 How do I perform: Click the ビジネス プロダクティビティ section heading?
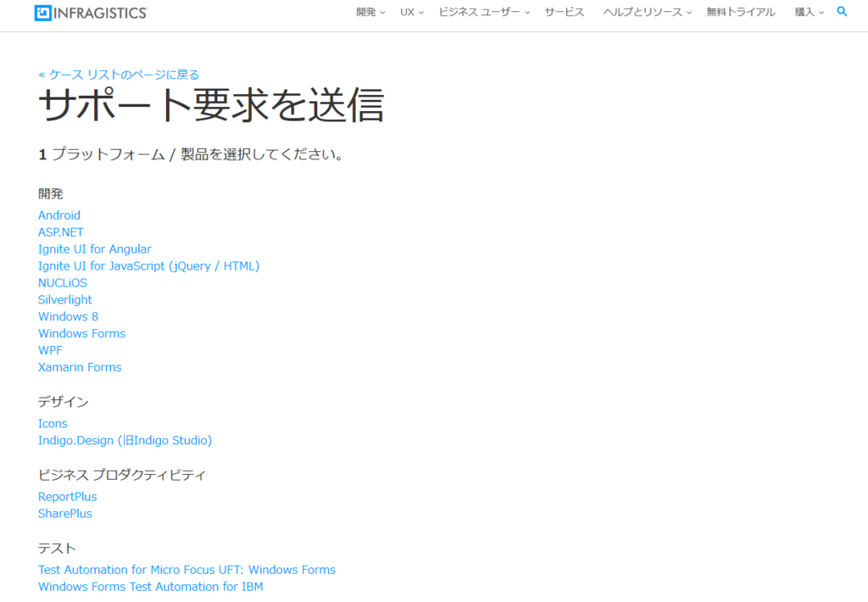tap(122, 475)
